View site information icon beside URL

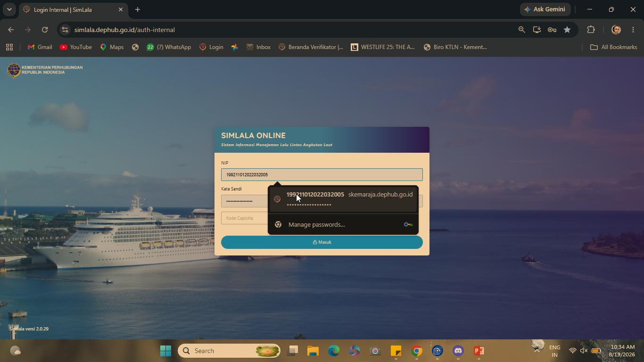click(x=65, y=30)
